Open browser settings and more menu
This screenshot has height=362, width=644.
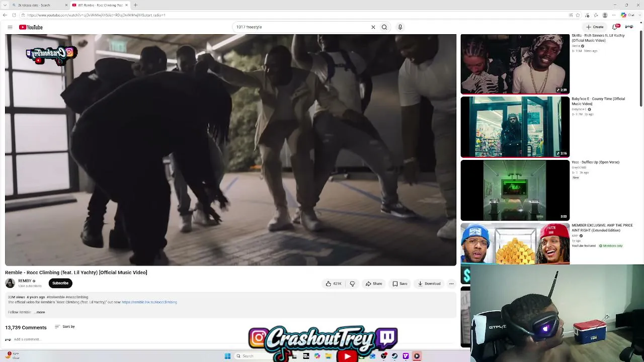click(615, 15)
